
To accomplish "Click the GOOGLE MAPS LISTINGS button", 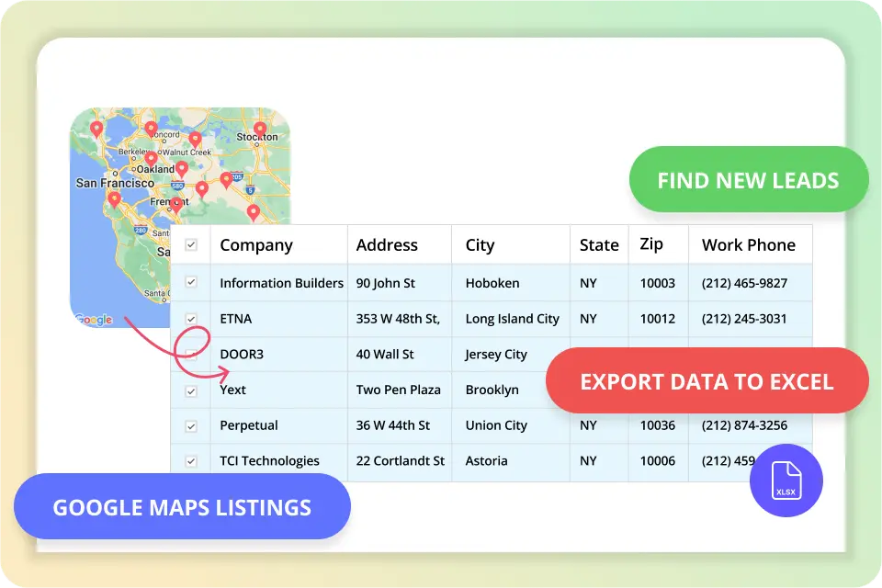I will [182, 506].
